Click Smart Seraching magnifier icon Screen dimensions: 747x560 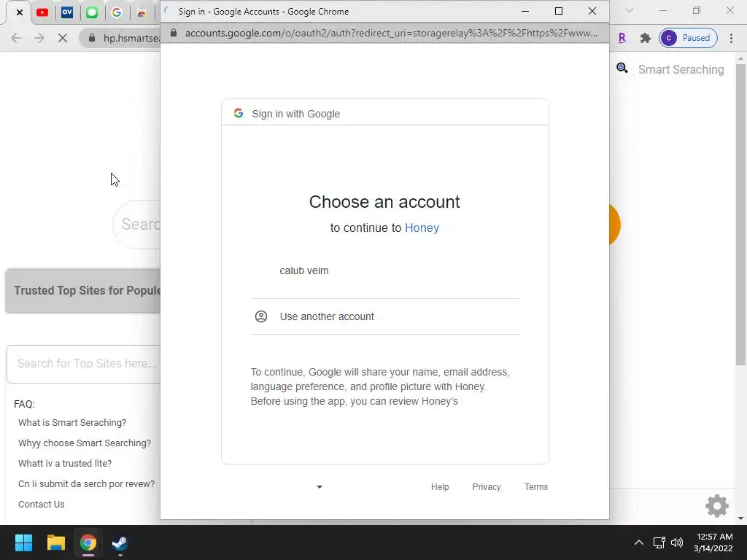point(622,68)
